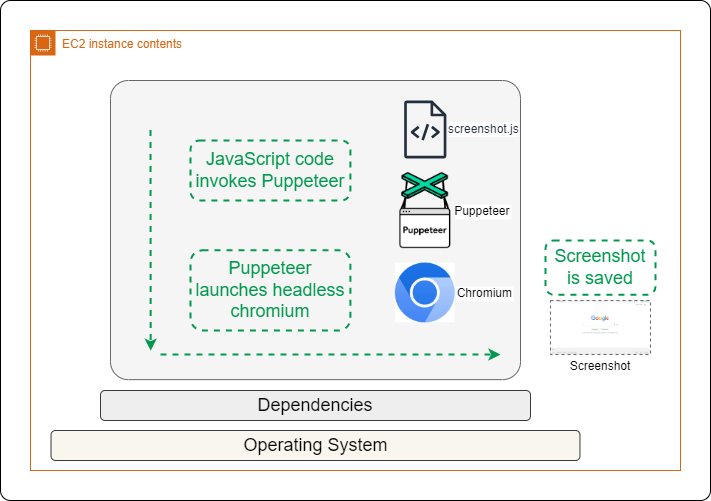Select the blue Chromium browser logo
The height and width of the screenshot is (501, 711).
424,293
